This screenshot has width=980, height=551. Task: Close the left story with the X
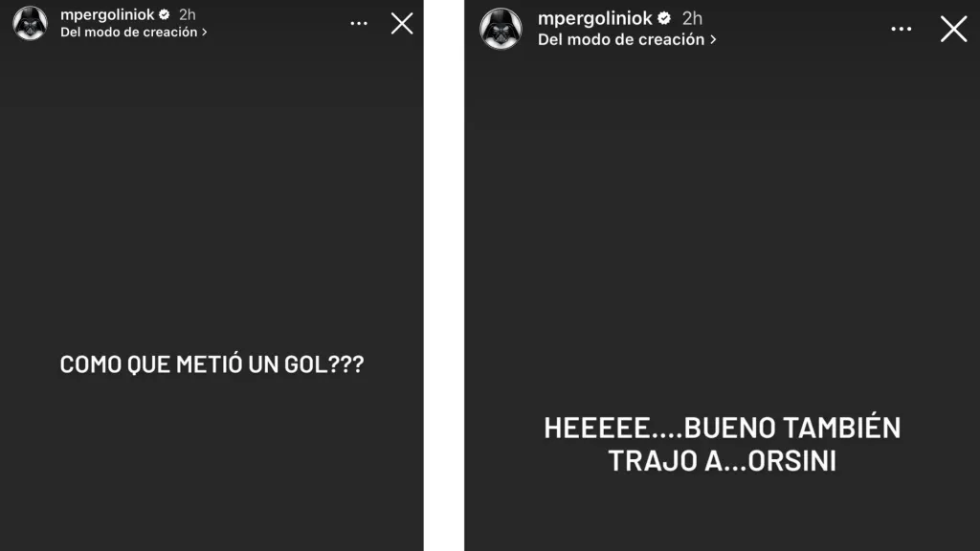pos(402,24)
